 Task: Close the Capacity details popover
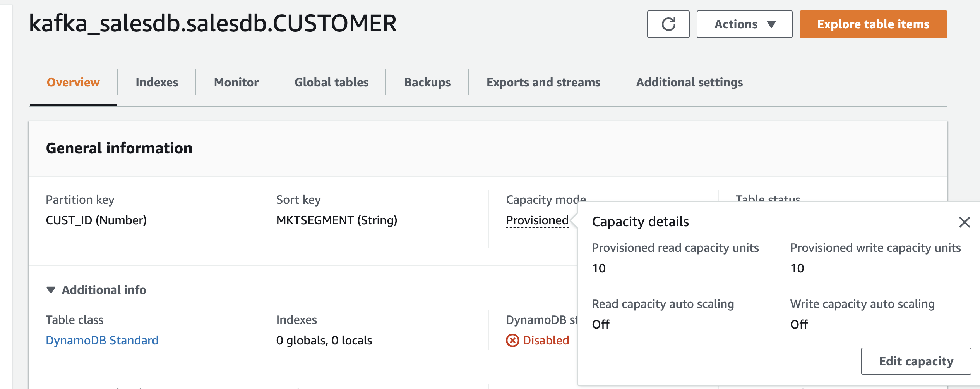coord(965,222)
